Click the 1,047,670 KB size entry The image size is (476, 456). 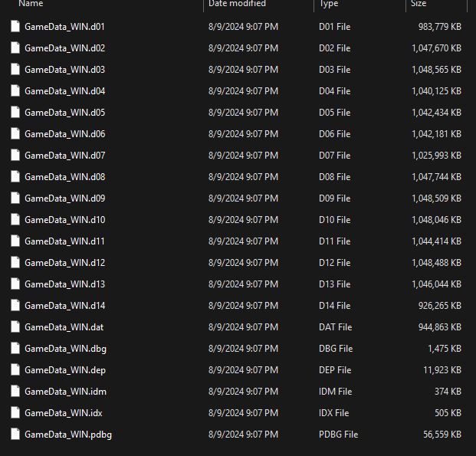(435, 48)
